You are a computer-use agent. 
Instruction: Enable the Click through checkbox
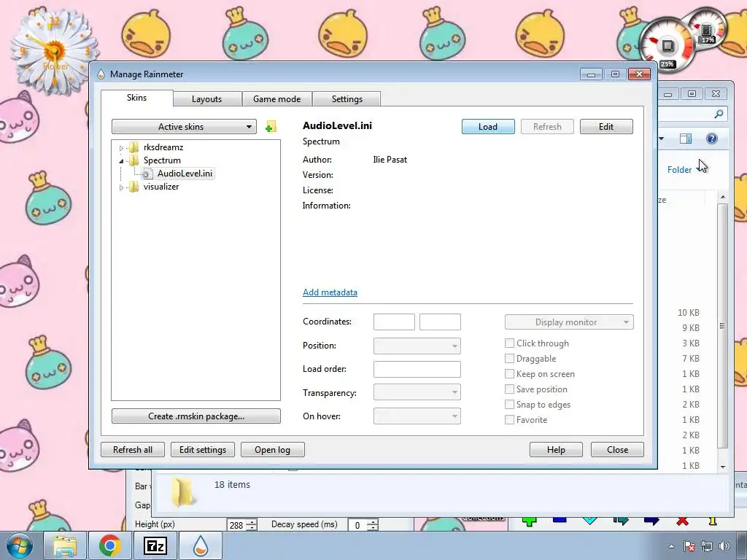[x=509, y=343]
